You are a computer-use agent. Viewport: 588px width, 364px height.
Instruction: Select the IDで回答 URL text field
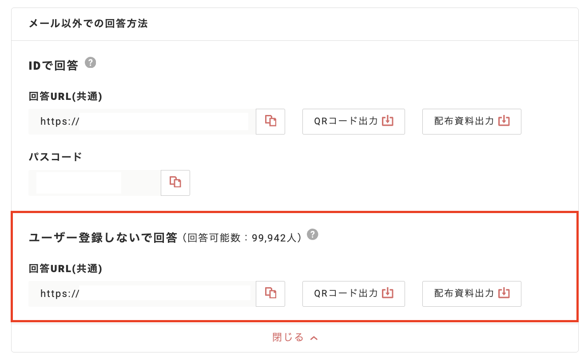pyautogui.click(x=142, y=121)
